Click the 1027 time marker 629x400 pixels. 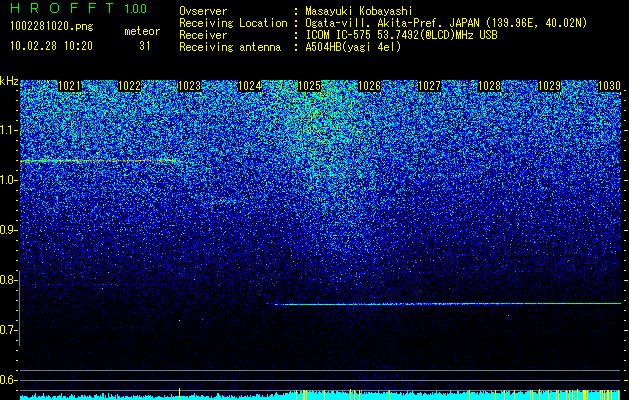[429, 86]
